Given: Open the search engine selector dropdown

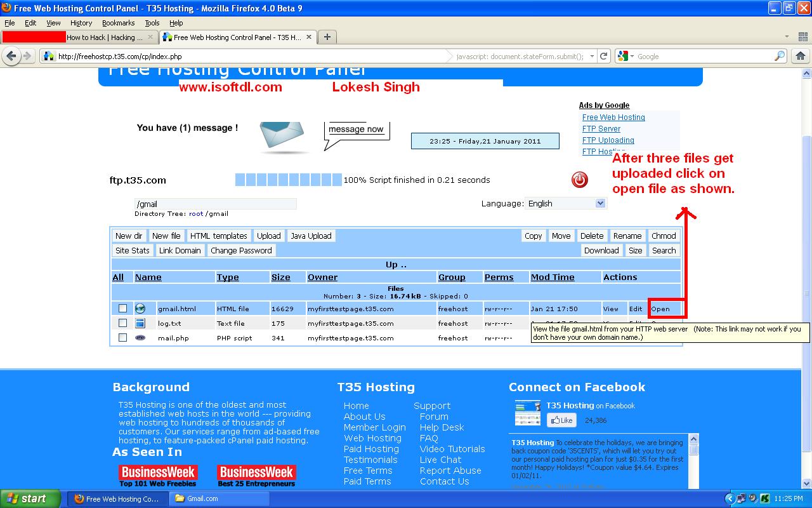Looking at the screenshot, I should point(632,57).
